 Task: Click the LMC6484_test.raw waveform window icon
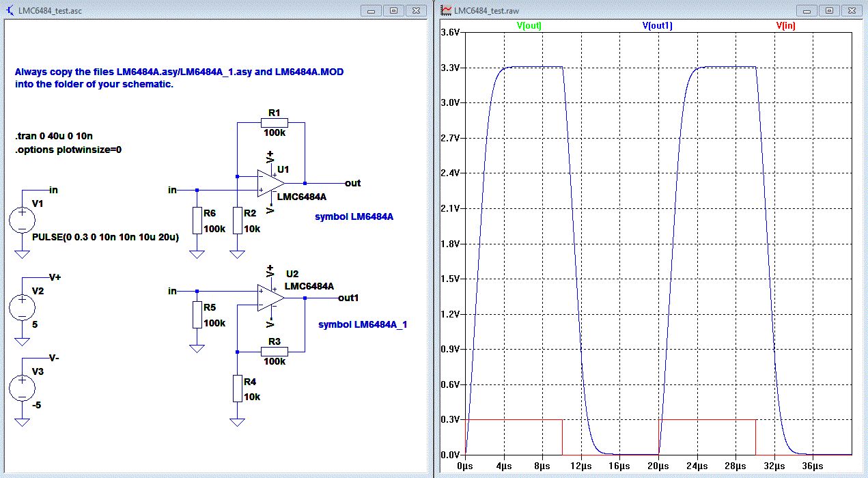tap(446, 10)
